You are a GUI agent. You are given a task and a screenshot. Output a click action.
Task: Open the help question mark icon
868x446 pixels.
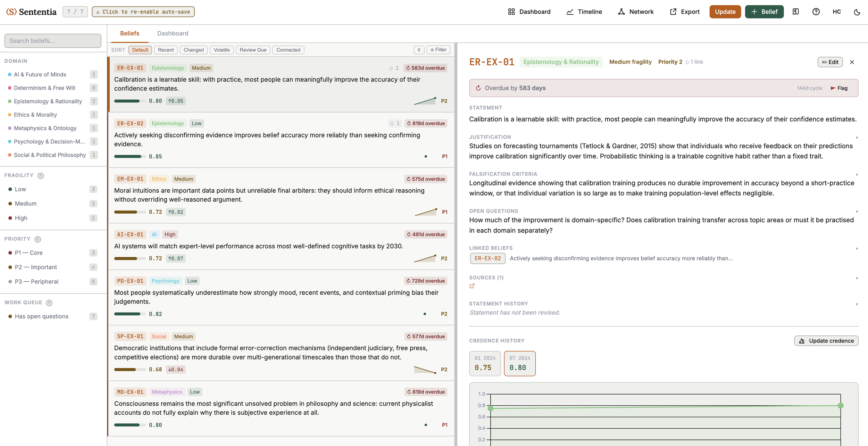[816, 12]
